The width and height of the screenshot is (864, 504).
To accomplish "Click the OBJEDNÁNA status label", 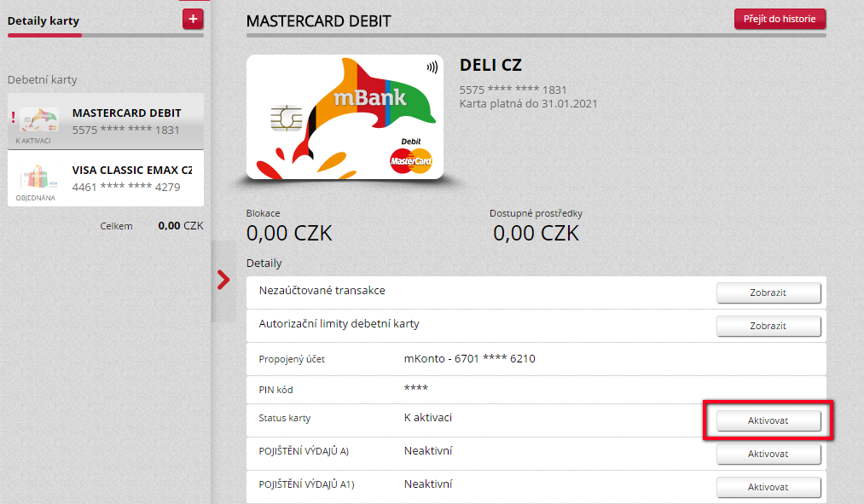I will pos(35,198).
